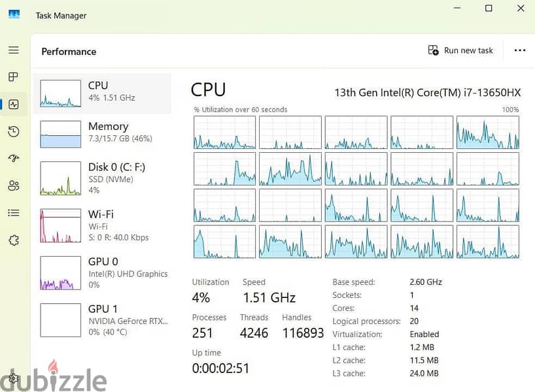Image resolution: width=535 pixels, height=392 pixels.
Task: Click Run new task button
Action: 460,50
